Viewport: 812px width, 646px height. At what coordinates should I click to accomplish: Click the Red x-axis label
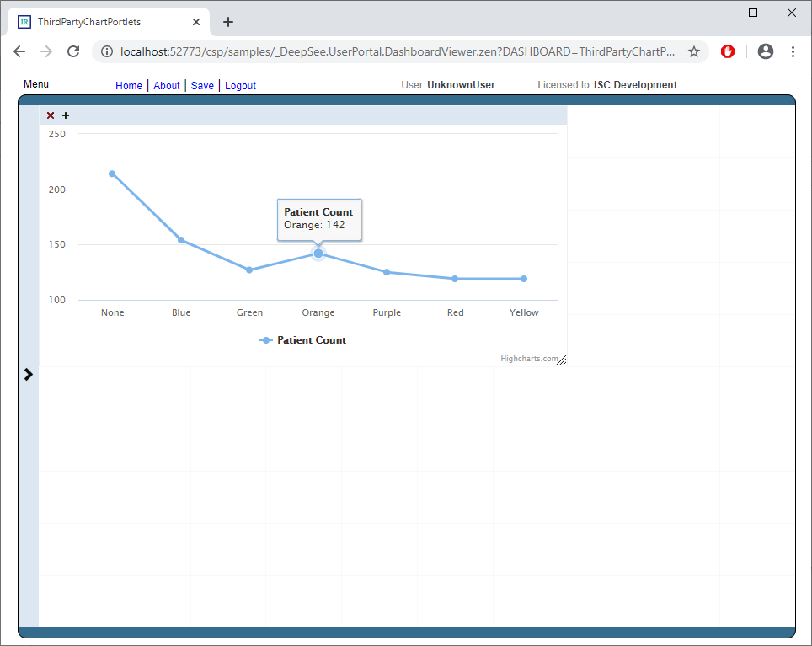456,312
